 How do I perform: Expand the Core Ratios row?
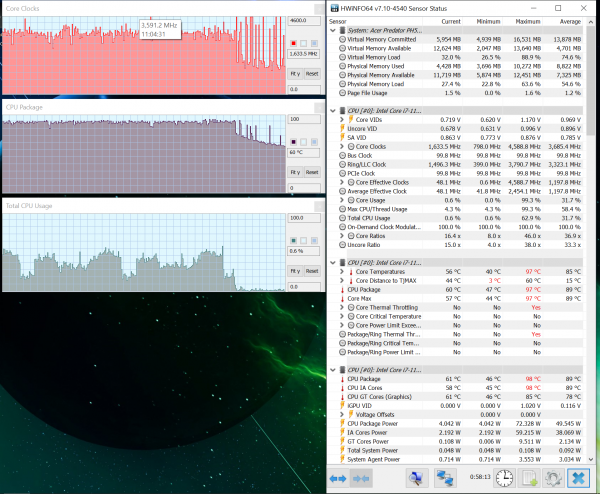tap(342, 236)
